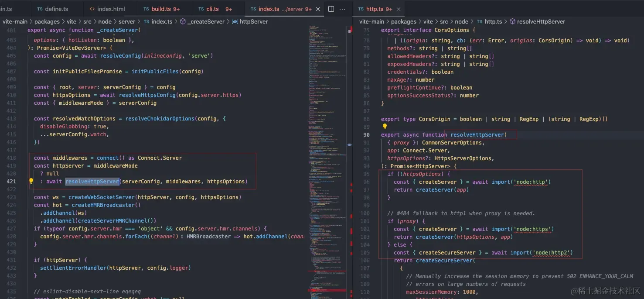Image resolution: width=644 pixels, height=299 pixels.
Task: Switch to the define.ts tab
Action: click(53, 9)
